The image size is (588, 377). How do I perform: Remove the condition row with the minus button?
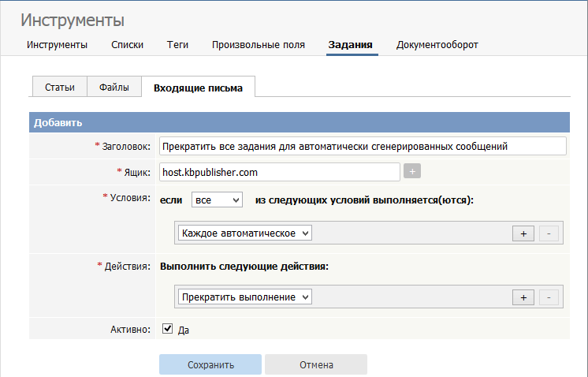(549, 233)
